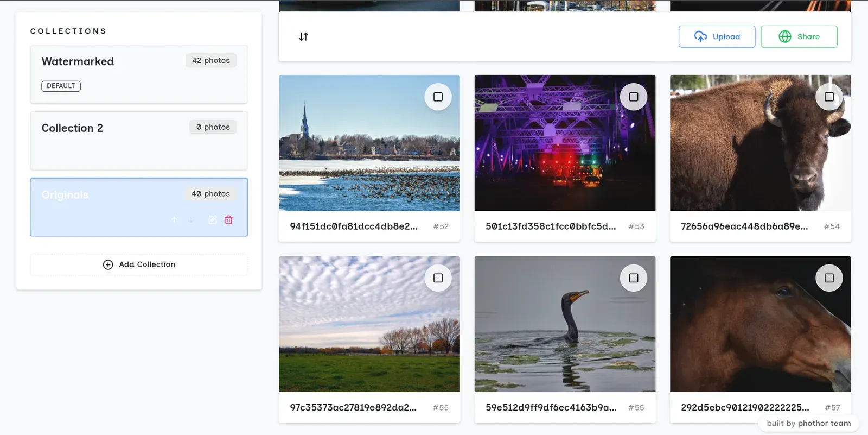Click the #57 photo index label
Image resolution: width=868 pixels, height=435 pixels.
click(832, 407)
